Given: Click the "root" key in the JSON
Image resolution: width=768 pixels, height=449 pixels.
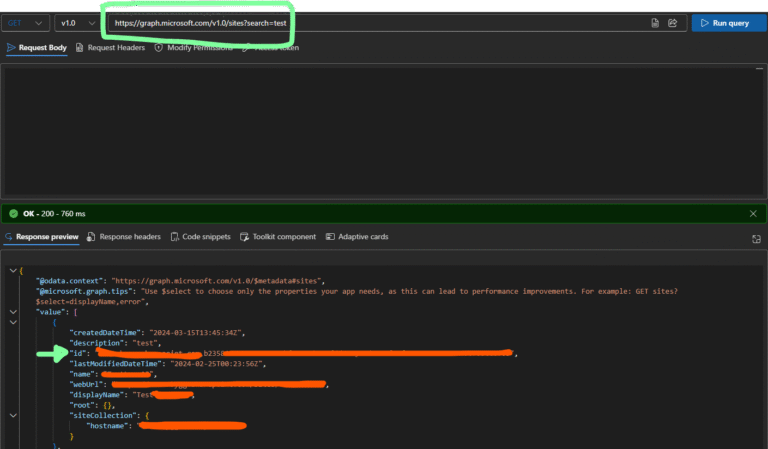Looking at the screenshot, I should (82, 405).
